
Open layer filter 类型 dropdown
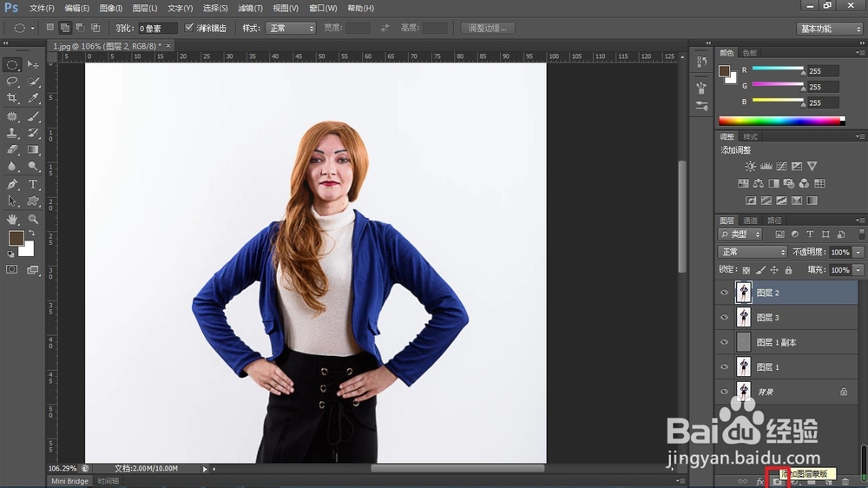click(x=740, y=234)
